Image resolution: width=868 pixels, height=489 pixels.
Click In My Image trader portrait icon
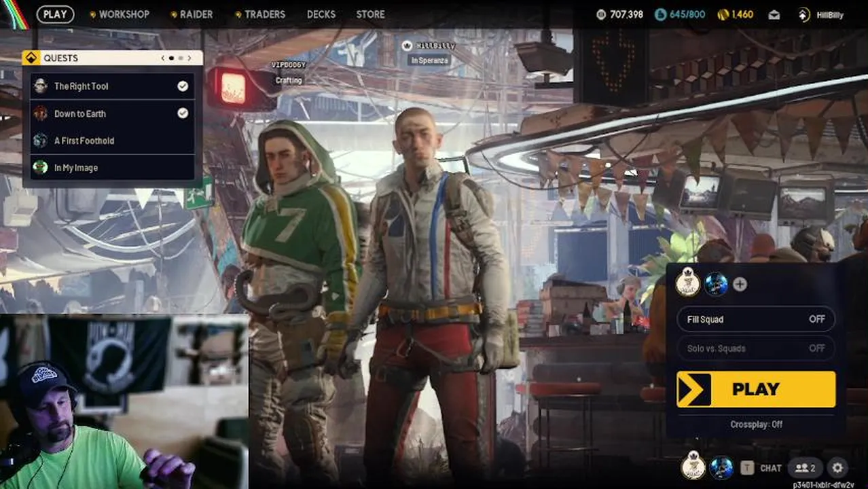click(x=41, y=167)
